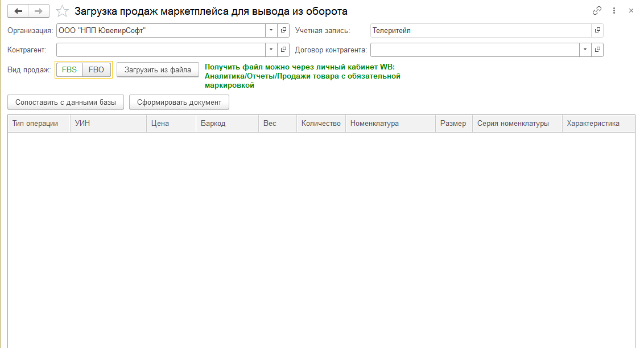The width and height of the screenshot is (644, 348).
Task: Copy link to this form via chain icon
Action: click(x=597, y=11)
